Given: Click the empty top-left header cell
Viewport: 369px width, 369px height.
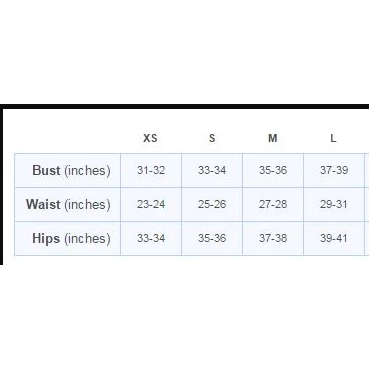Looking at the screenshot, I should click(x=67, y=138).
